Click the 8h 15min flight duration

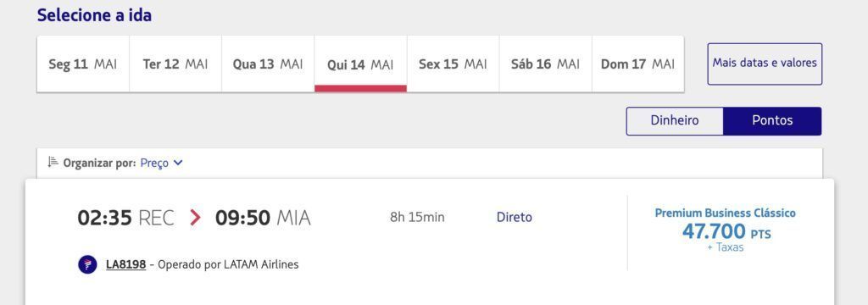coord(417,218)
